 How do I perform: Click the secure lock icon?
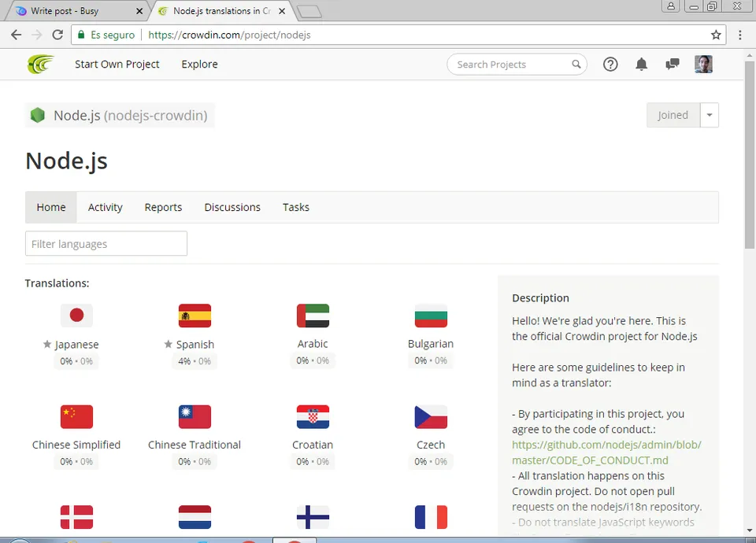tap(81, 35)
